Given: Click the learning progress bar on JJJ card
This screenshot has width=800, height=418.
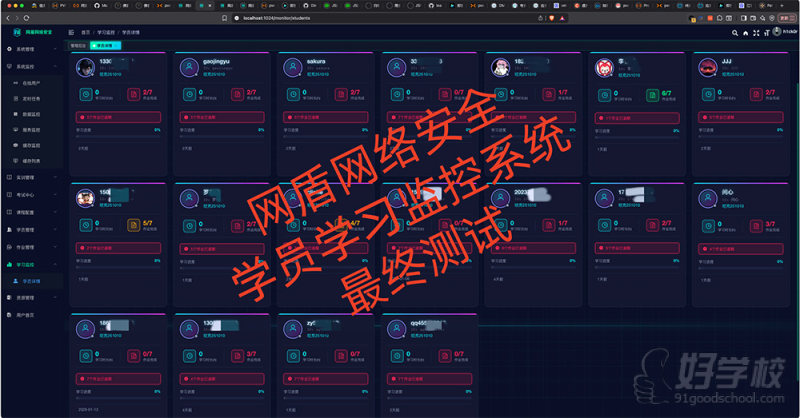Looking at the screenshot, I should 740,136.
